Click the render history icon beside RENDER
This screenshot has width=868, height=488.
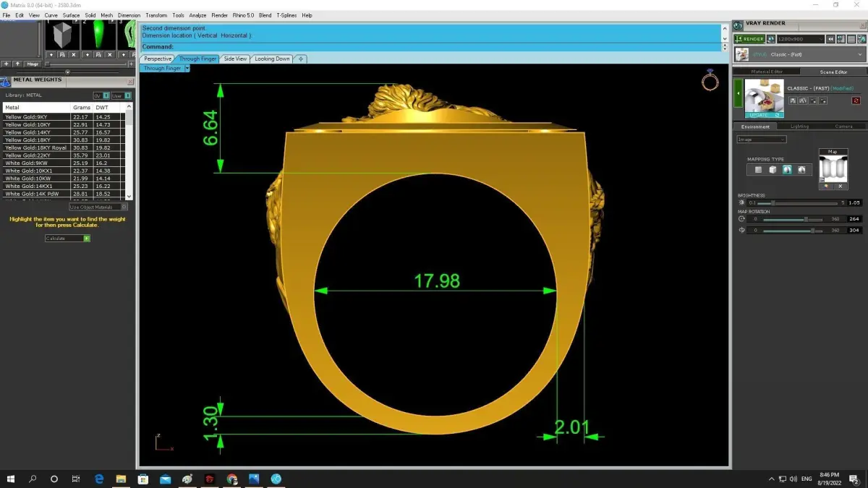(771, 39)
